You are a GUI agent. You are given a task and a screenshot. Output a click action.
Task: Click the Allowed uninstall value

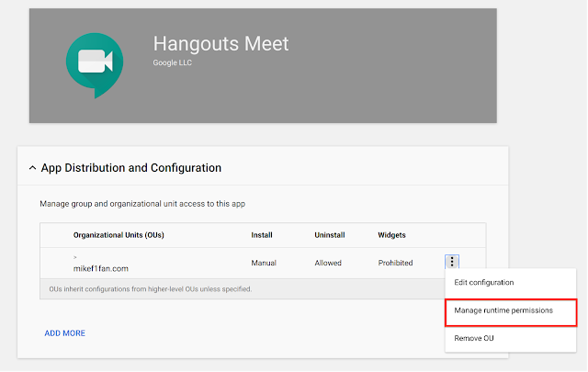click(x=328, y=263)
